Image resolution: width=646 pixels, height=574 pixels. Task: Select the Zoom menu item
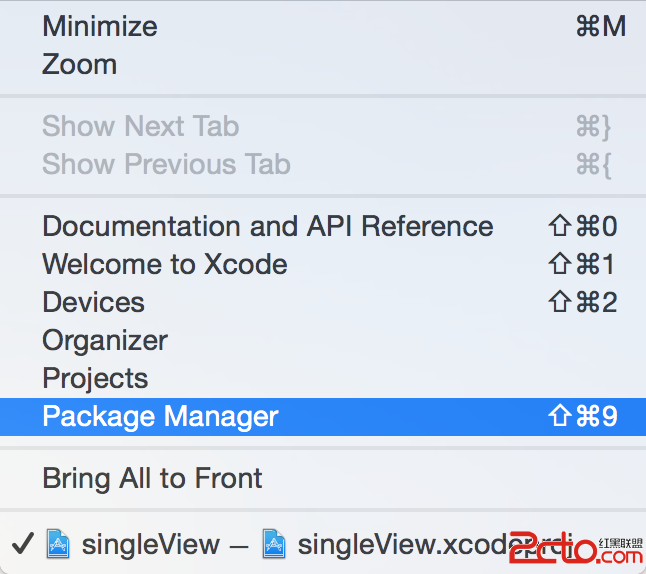click(x=79, y=64)
